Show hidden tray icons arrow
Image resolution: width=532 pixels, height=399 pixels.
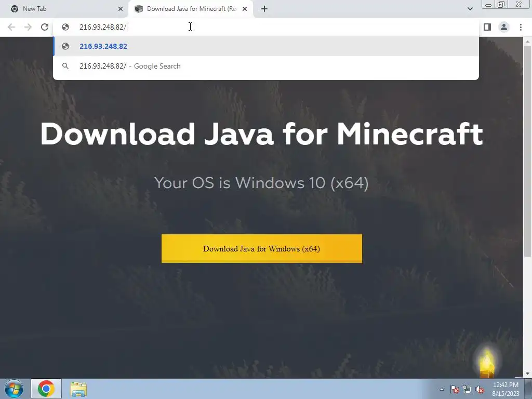(442, 389)
